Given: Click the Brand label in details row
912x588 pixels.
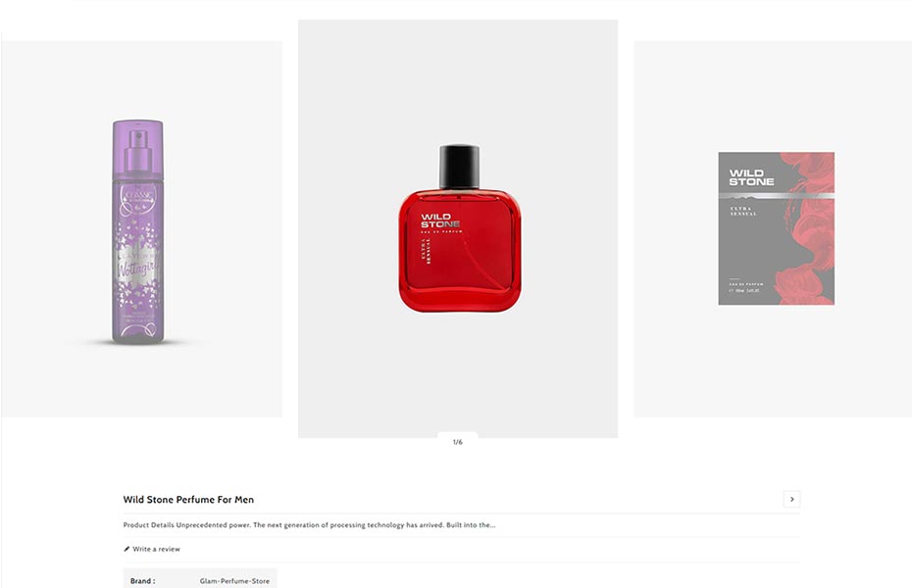Looking at the screenshot, I should (142, 580).
